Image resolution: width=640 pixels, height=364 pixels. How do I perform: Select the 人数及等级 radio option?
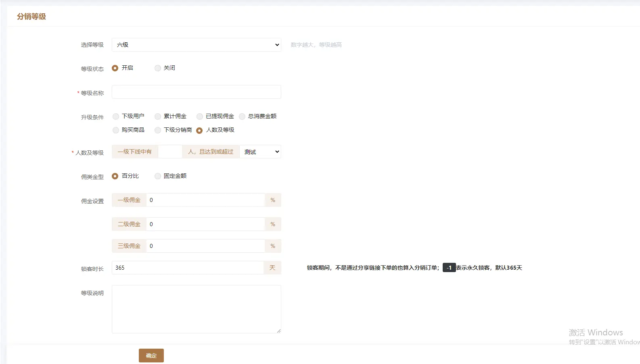pos(199,130)
